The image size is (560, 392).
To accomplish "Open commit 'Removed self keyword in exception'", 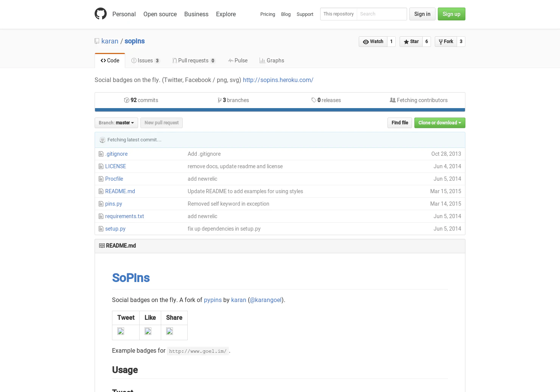I will (229, 204).
